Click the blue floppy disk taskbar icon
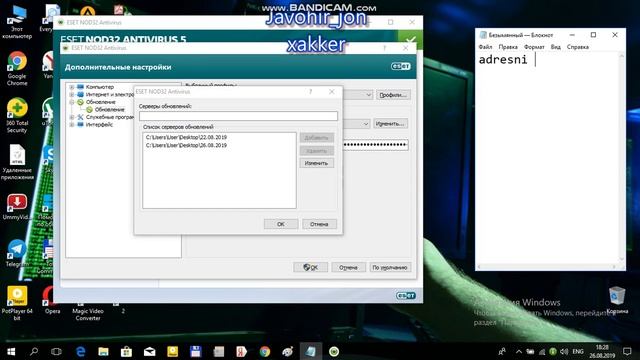The width and height of the screenshot is (640, 360). tap(196, 351)
